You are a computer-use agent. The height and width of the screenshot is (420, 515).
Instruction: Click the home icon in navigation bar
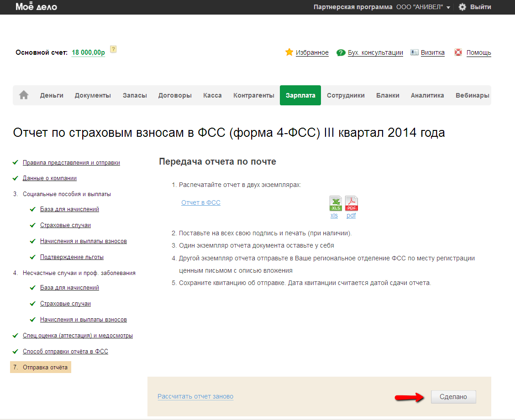(x=24, y=95)
